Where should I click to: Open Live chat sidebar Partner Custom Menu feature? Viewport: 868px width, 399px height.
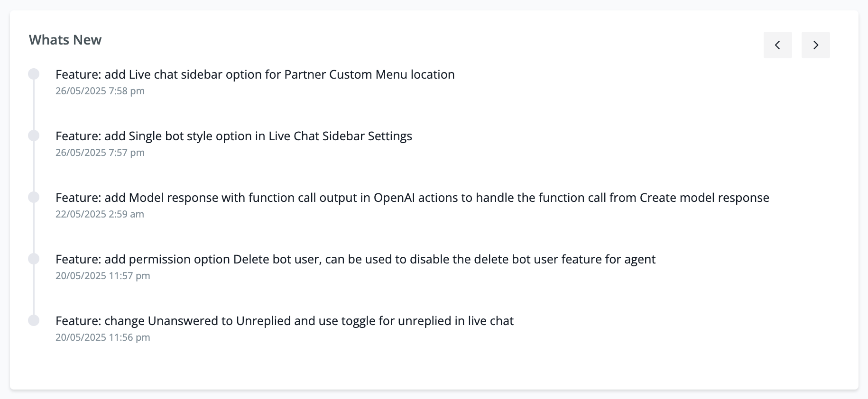tap(255, 74)
